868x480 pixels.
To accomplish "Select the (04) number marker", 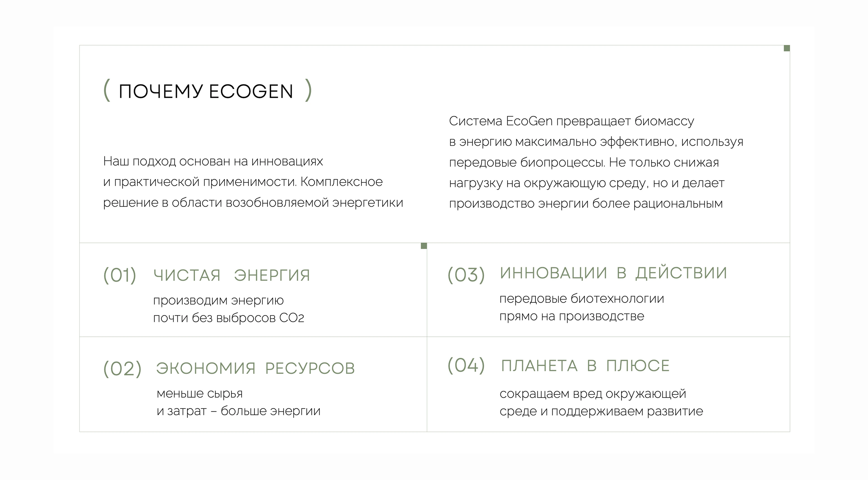I will (x=466, y=365).
